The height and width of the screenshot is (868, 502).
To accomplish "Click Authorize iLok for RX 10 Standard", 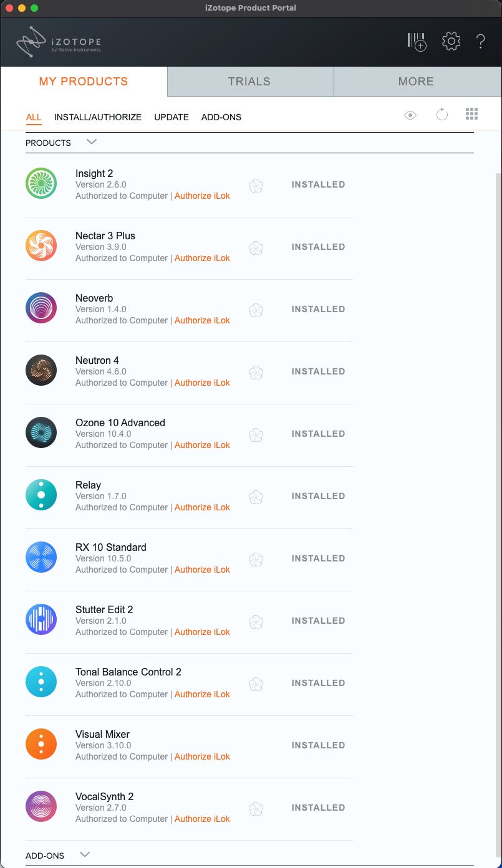I will pyautogui.click(x=202, y=570).
